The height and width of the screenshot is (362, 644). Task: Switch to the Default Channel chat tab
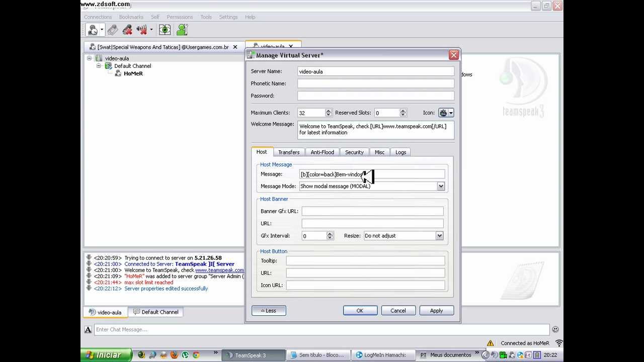pos(155,312)
